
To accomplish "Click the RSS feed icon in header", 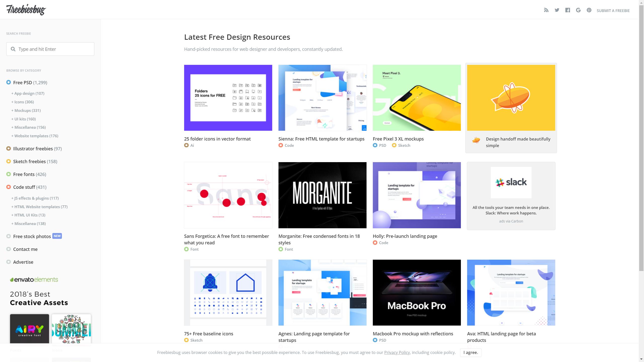I will [x=546, y=10].
